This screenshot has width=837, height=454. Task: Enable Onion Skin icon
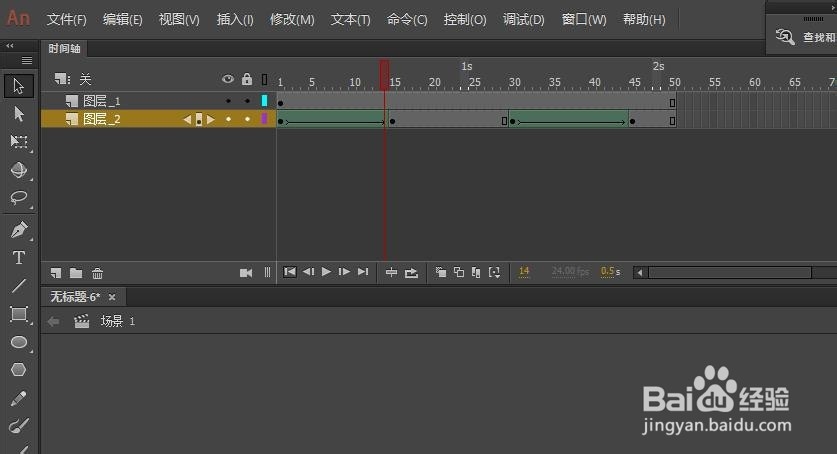440,273
